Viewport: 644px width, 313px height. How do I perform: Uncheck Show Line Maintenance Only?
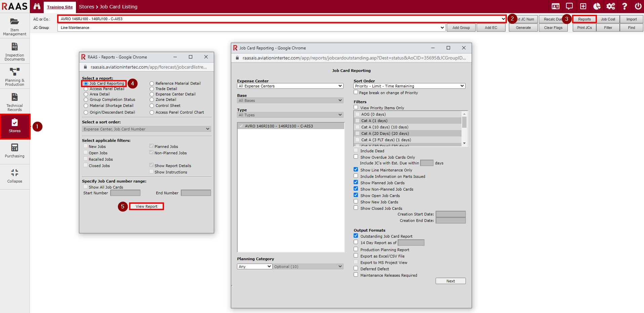pyautogui.click(x=356, y=170)
